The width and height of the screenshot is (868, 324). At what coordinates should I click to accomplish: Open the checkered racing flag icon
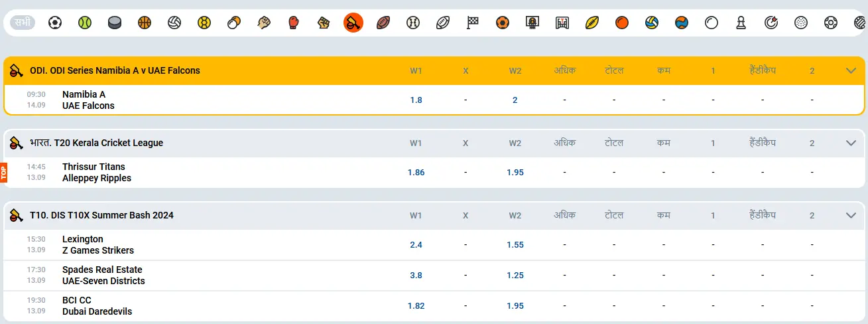coord(473,23)
